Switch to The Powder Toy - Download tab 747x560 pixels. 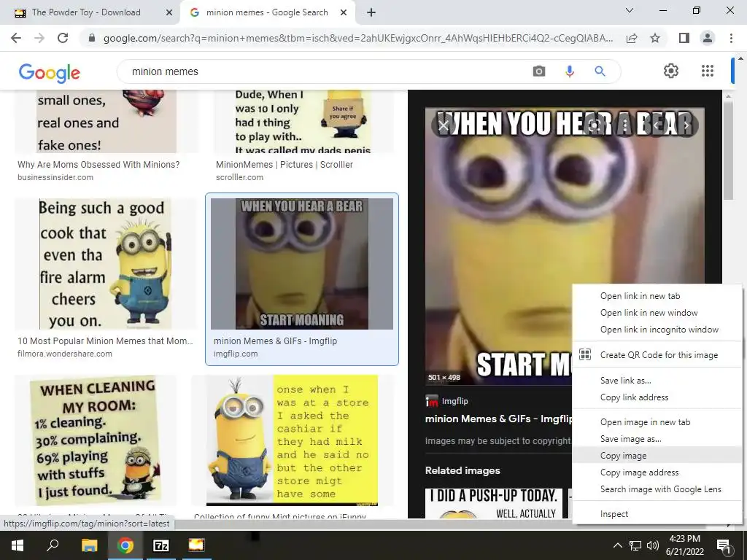[x=86, y=12]
